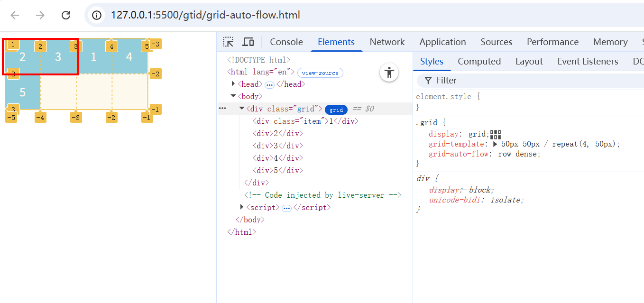Viewport: 644px width, 303px height.
Task: Open the Performance tab
Action: (553, 42)
